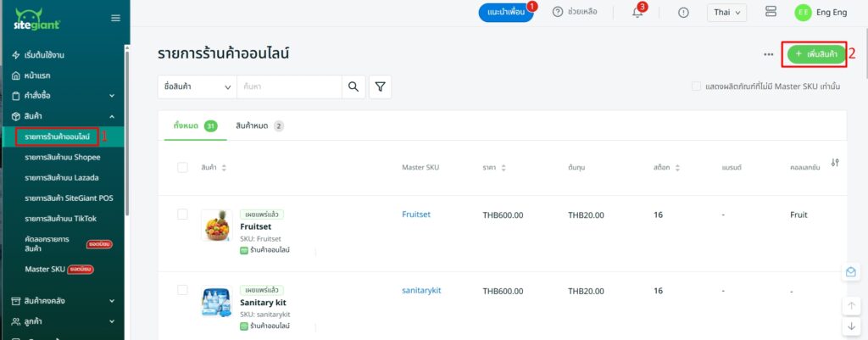The image size is (868, 340).
Task: Open รายการสินค้าบน Shopee in sidebar
Action: pyautogui.click(x=63, y=157)
